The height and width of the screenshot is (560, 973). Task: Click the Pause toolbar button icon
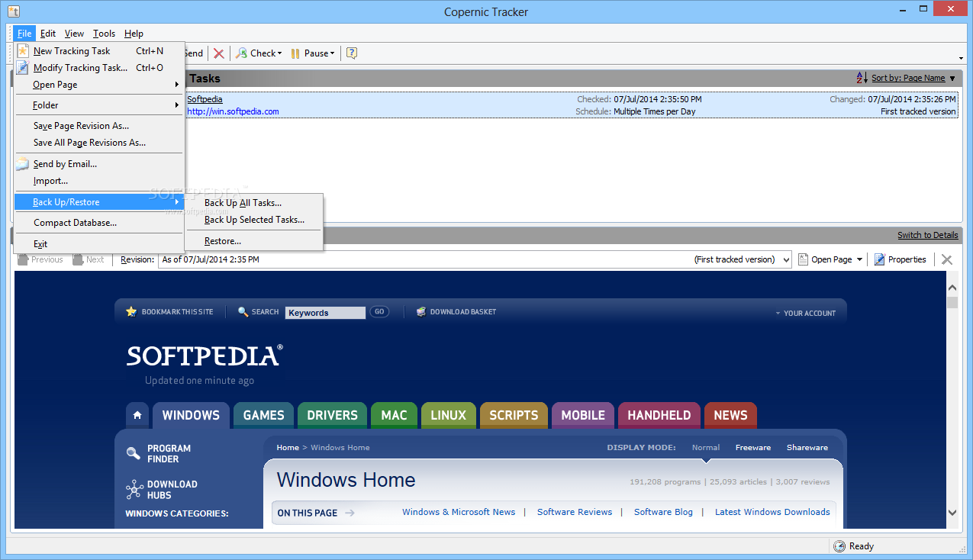coord(295,53)
